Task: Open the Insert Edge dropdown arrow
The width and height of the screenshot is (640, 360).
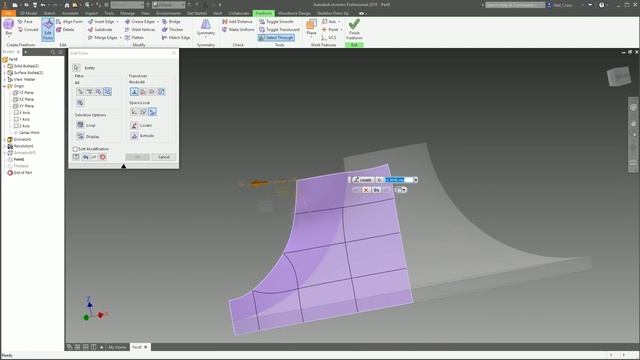Action: click(118, 22)
